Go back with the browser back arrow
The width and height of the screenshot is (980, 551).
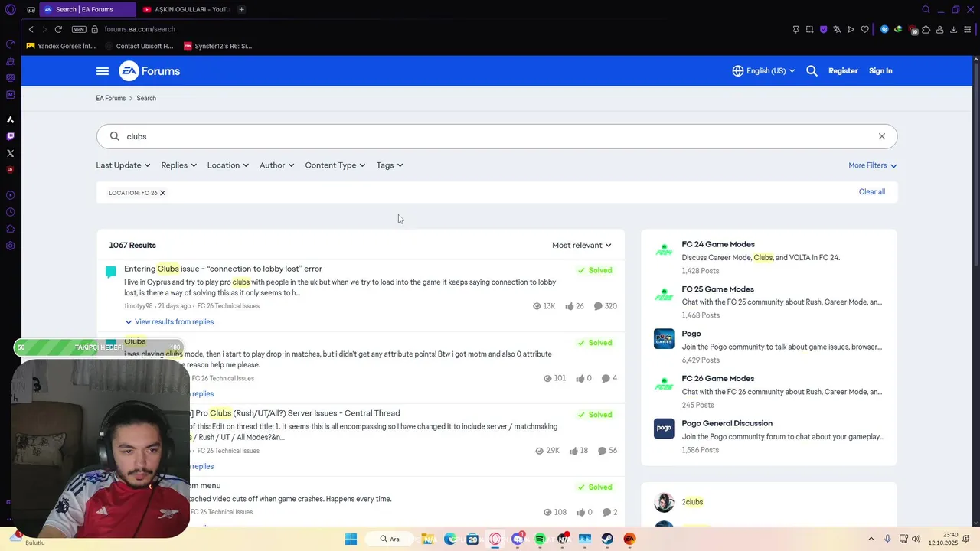click(31, 29)
